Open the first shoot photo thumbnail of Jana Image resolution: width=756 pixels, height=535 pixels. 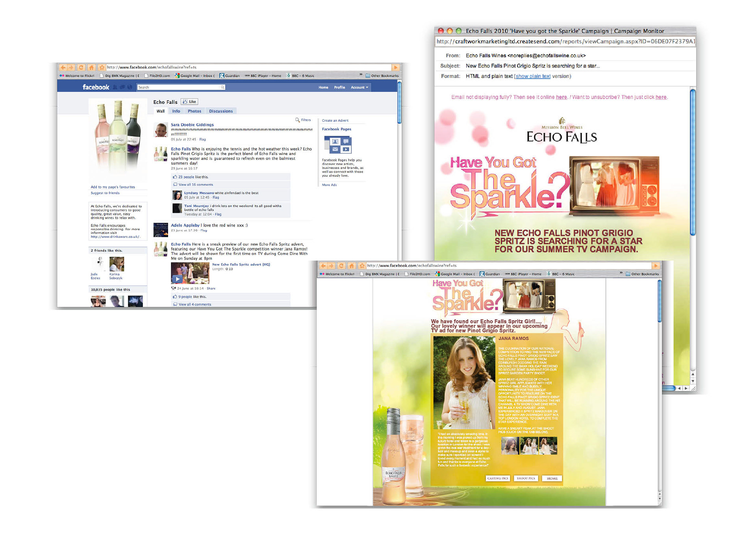point(510,446)
